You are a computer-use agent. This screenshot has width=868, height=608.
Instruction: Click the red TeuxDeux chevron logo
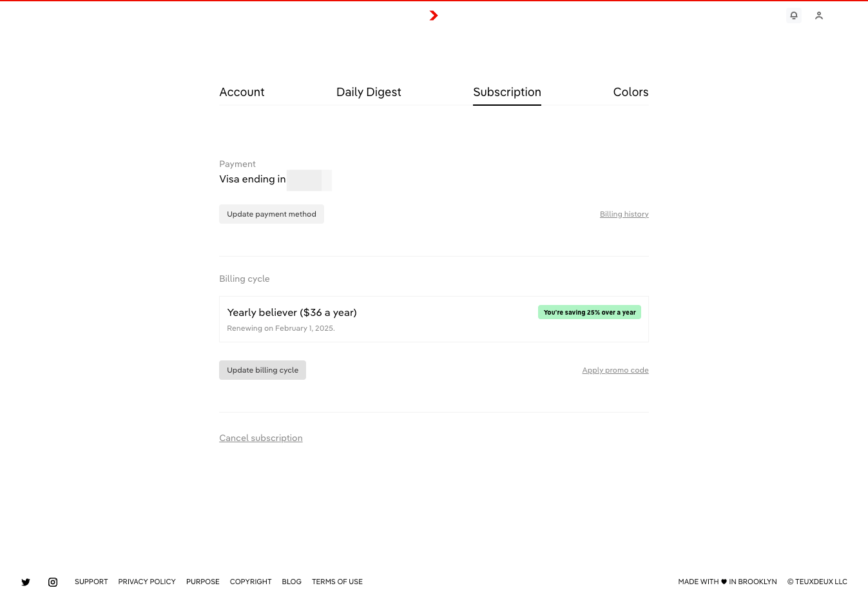tap(434, 15)
